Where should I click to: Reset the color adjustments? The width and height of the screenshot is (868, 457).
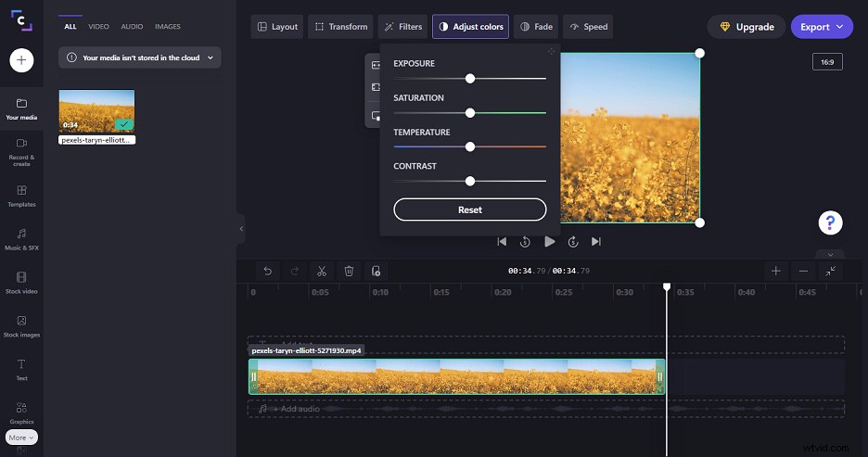[470, 209]
